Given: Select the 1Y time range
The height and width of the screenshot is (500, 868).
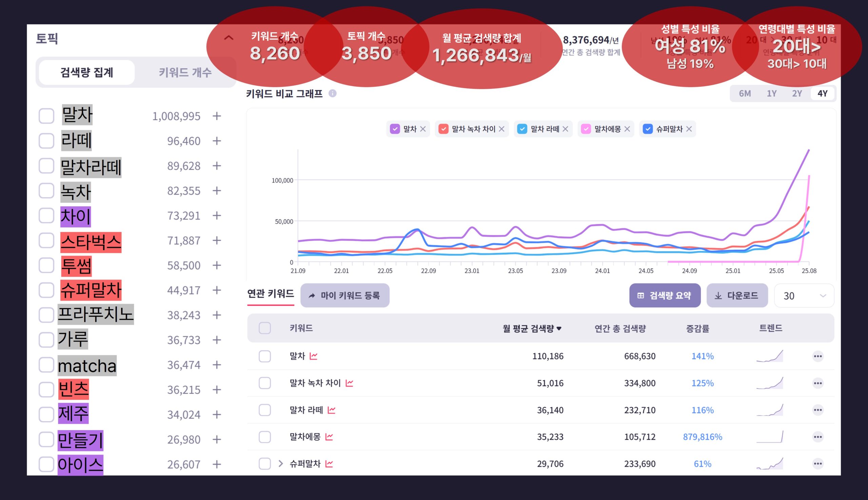Looking at the screenshot, I should click(771, 94).
